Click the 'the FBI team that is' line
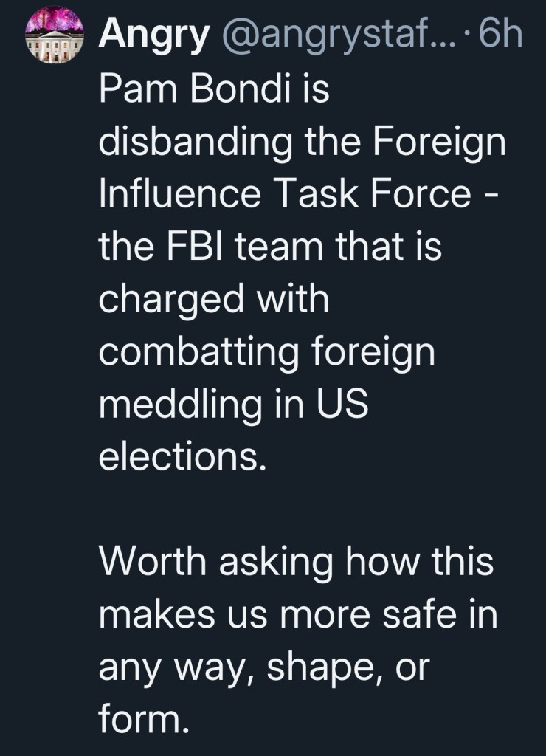546x756 pixels. coord(270,247)
